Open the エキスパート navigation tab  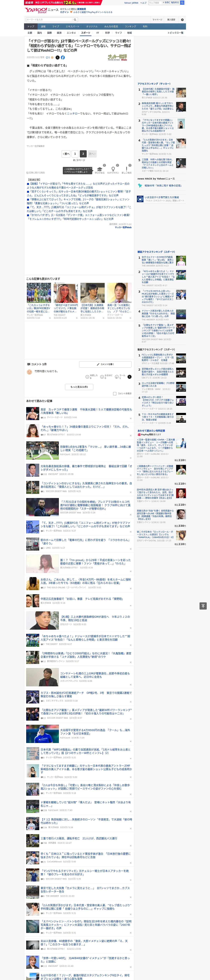coord(72,27)
